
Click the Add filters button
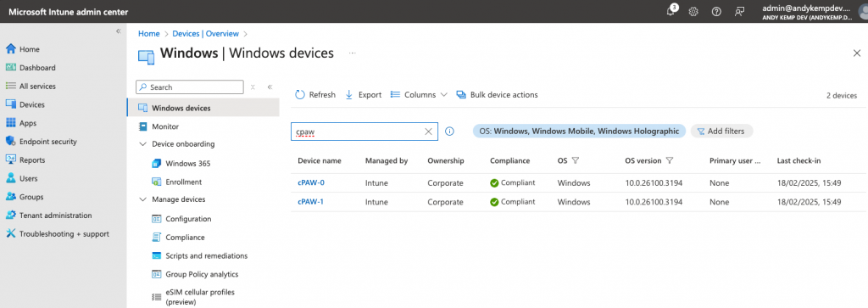pos(722,132)
